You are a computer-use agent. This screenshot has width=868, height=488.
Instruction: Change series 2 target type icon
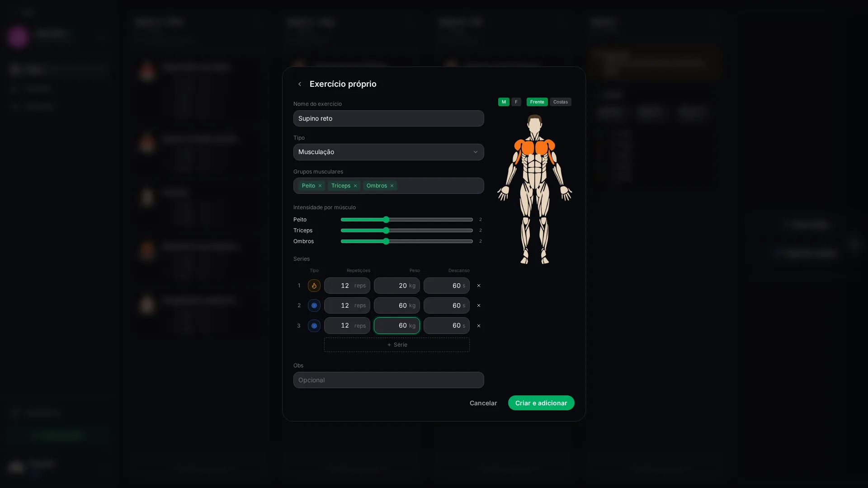(314, 305)
